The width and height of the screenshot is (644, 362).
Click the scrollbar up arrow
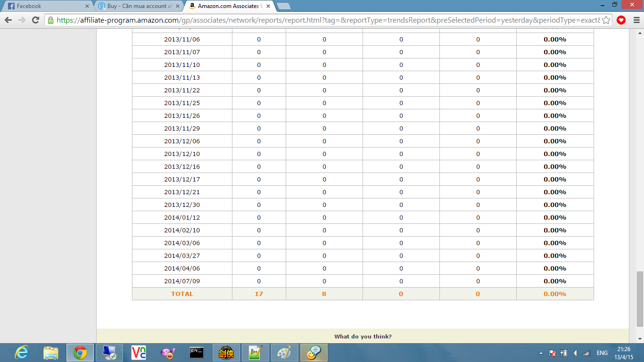(x=640, y=32)
